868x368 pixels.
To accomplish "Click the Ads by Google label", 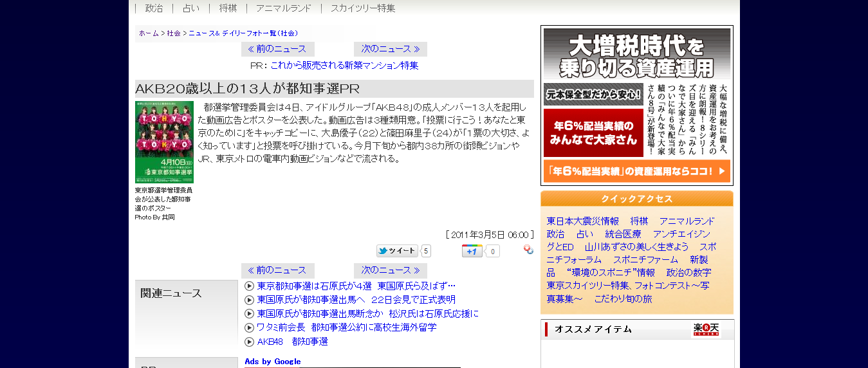I will pos(273,362).
